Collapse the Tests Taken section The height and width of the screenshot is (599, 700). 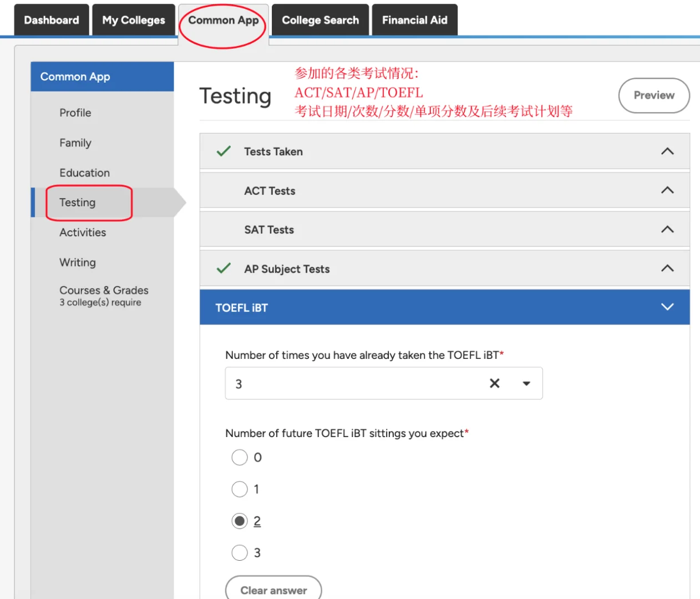click(667, 151)
